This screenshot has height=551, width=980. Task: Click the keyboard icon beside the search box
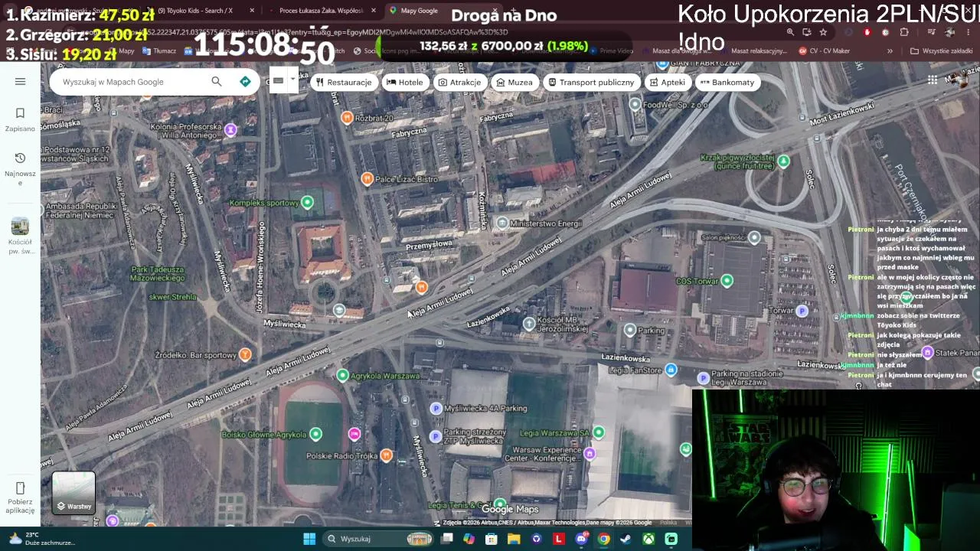[x=278, y=80]
